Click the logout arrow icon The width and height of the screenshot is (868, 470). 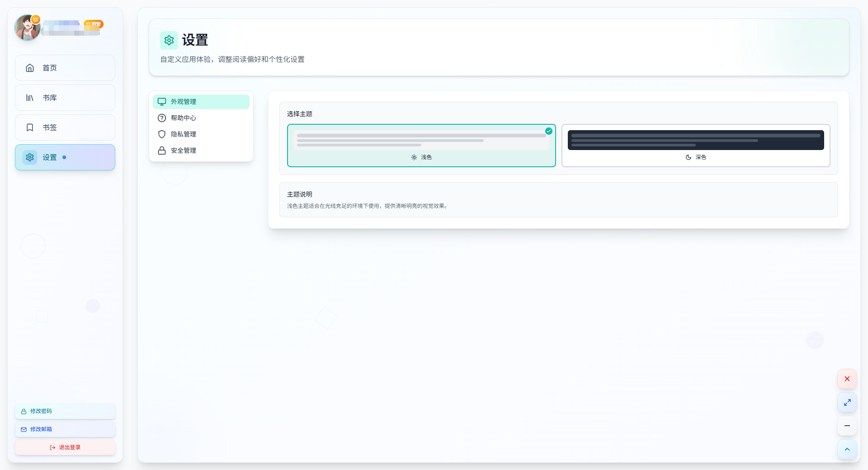52,447
